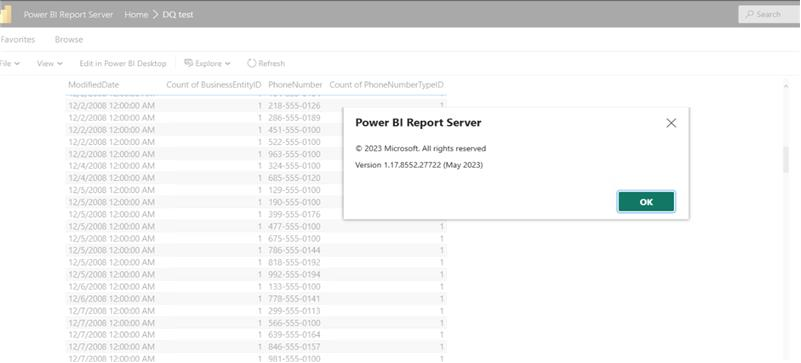Expand the Explore dropdown
The width and height of the screenshot is (801, 363).
(x=207, y=63)
